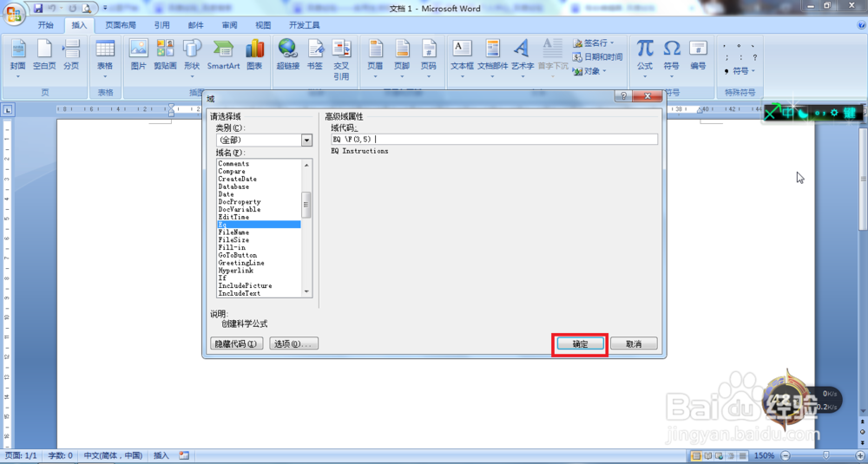This screenshot has width=868, height=464.
Task: Click the field list scroll-down arrow
Action: (x=306, y=292)
